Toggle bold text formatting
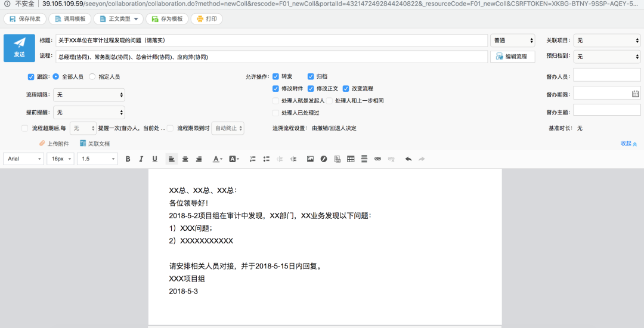 (128, 159)
